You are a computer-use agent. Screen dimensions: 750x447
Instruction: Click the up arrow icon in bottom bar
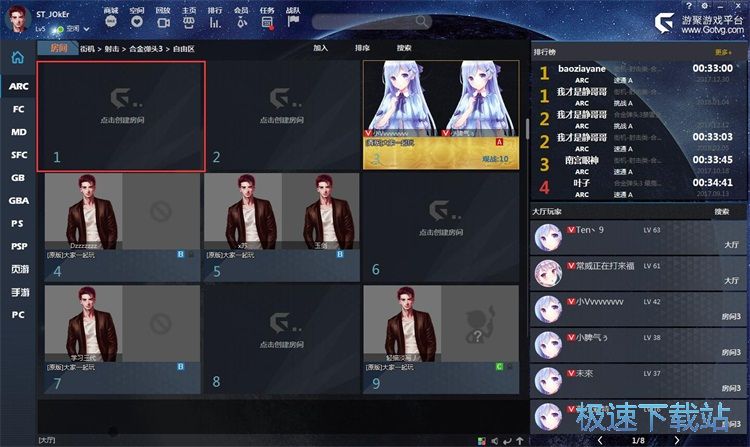[520, 441]
